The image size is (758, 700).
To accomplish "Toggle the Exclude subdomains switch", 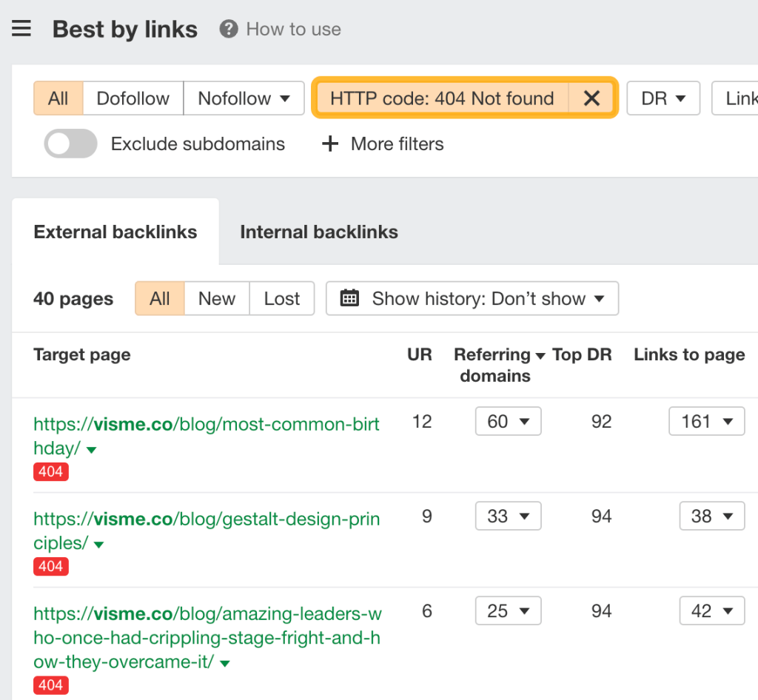I will [70, 144].
